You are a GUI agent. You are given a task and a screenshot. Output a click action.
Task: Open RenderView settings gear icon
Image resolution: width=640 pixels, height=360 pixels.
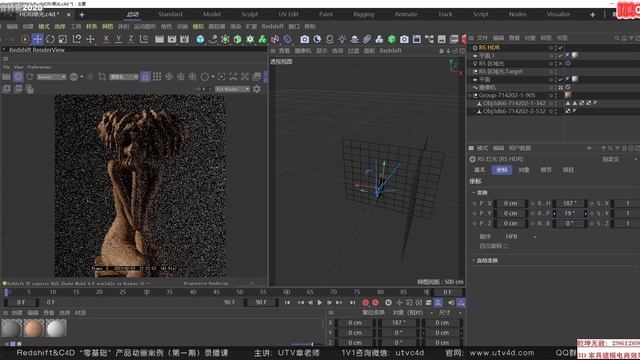(257, 89)
